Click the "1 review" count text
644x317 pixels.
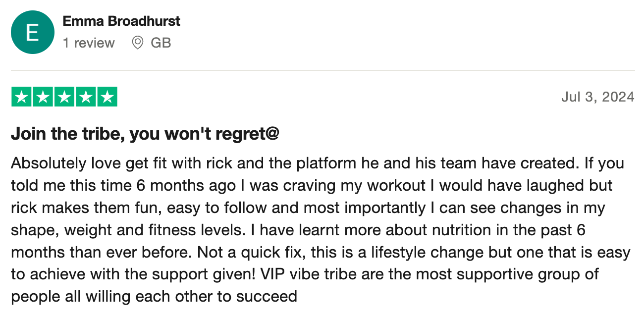pos(89,43)
